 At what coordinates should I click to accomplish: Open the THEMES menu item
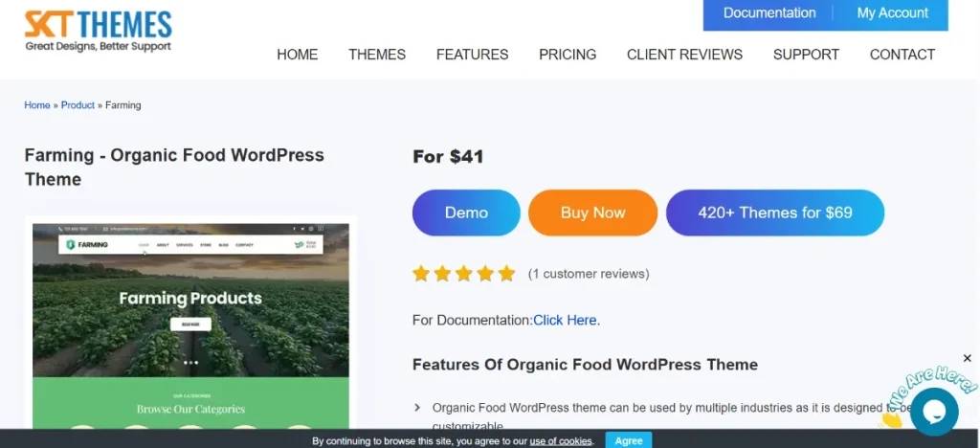pos(377,55)
